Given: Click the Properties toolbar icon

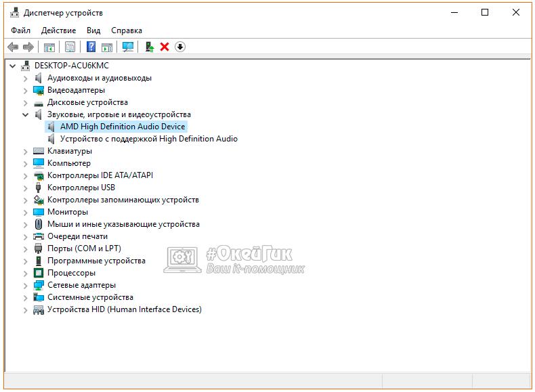Looking at the screenshot, I should pos(70,47).
